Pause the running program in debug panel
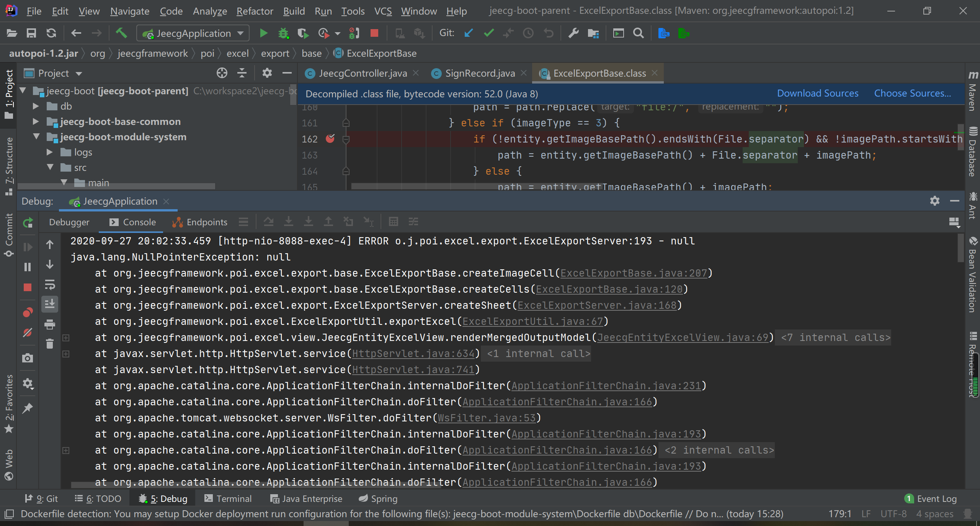Image resolution: width=980 pixels, height=526 pixels. [28, 267]
